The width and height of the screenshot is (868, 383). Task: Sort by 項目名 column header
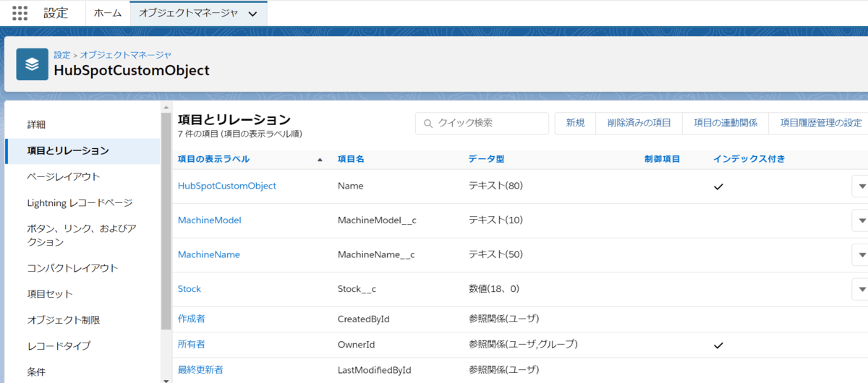(x=351, y=159)
